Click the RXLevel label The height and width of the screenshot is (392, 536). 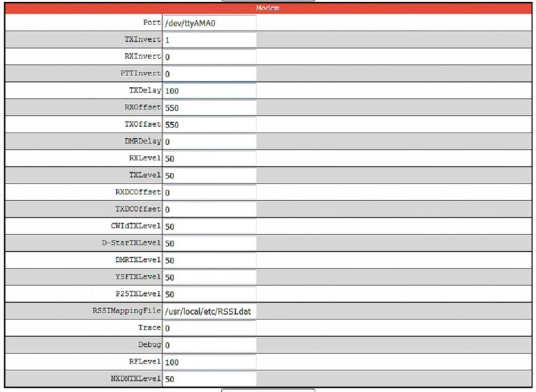tap(145, 158)
